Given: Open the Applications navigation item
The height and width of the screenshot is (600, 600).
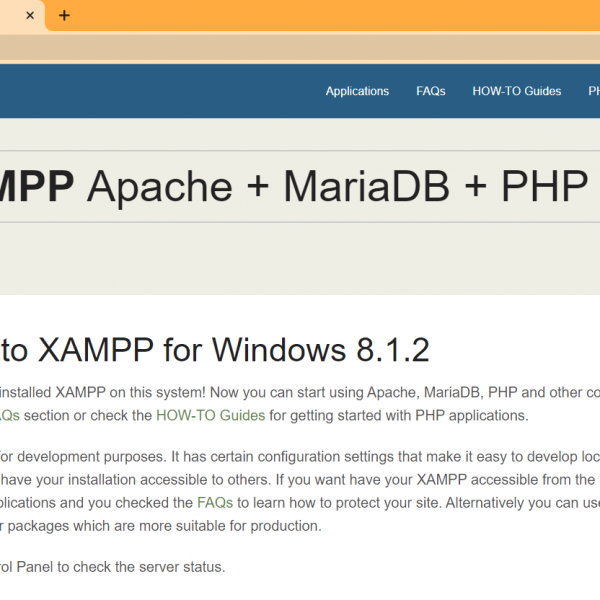Looking at the screenshot, I should (357, 91).
